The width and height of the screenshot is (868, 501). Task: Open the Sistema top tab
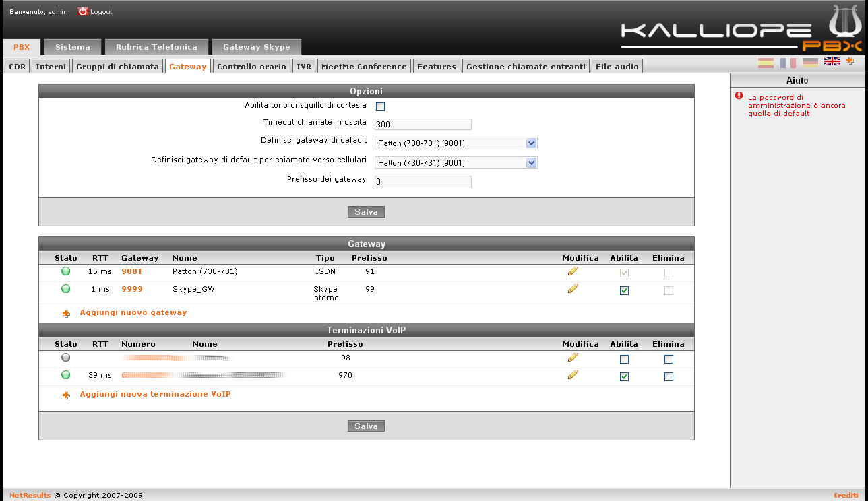coord(73,47)
